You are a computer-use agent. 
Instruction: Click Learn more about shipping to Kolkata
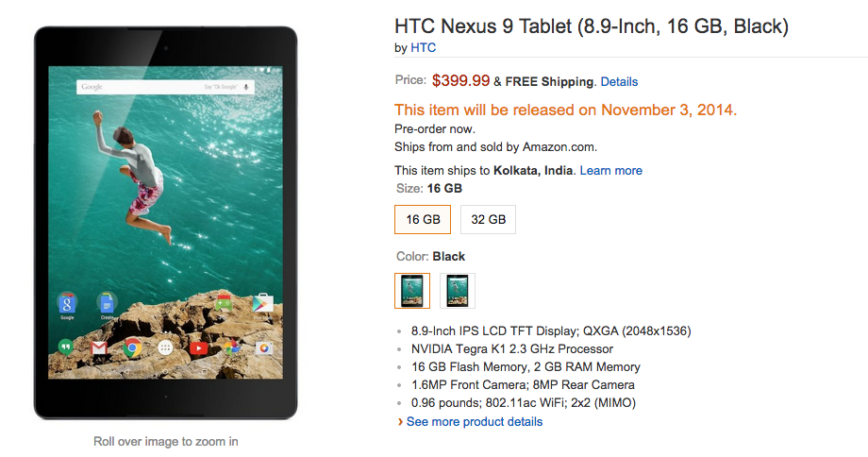[x=610, y=171]
